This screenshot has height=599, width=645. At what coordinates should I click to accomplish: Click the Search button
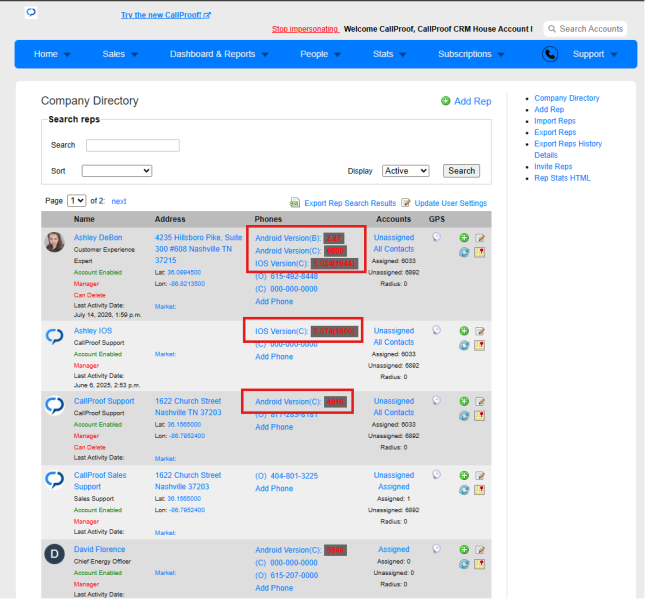pos(461,171)
